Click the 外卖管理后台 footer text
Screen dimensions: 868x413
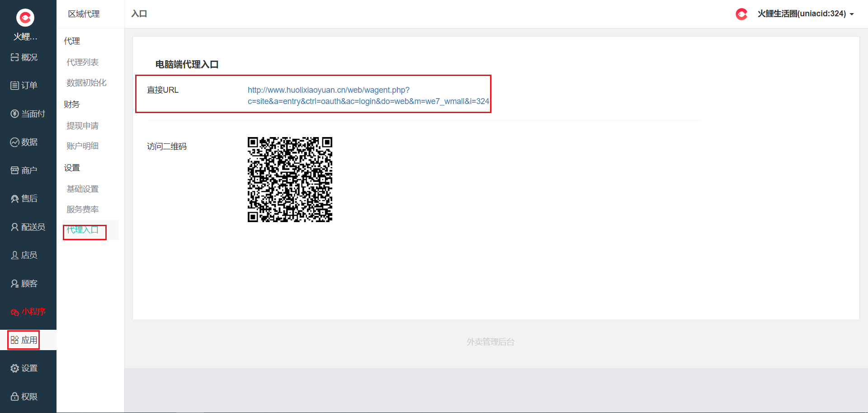pyautogui.click(x=491, y=342)
